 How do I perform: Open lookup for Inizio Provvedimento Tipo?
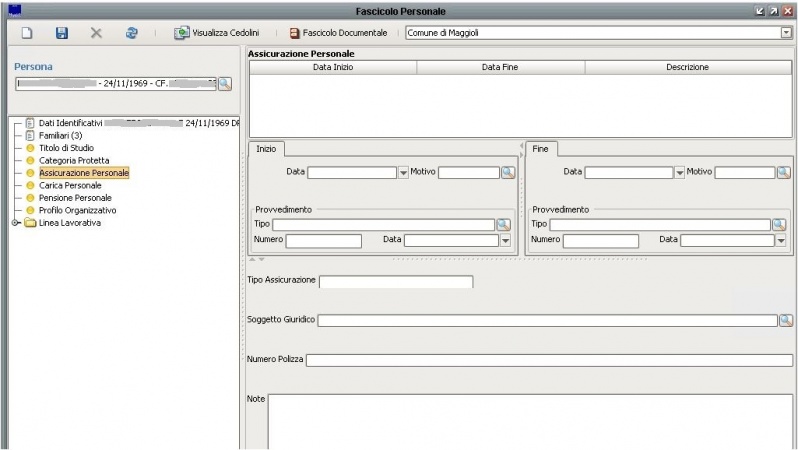[x=503, y=225]
